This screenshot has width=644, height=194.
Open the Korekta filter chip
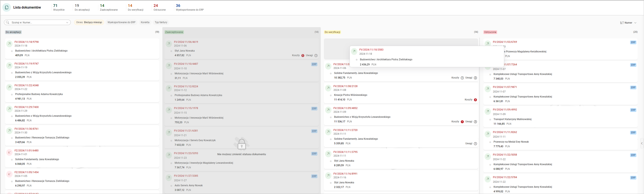(x=145, y=22)
